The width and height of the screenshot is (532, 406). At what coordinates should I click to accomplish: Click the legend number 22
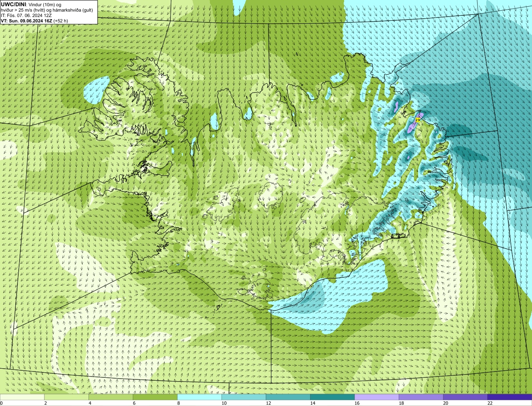pos(490,403)
